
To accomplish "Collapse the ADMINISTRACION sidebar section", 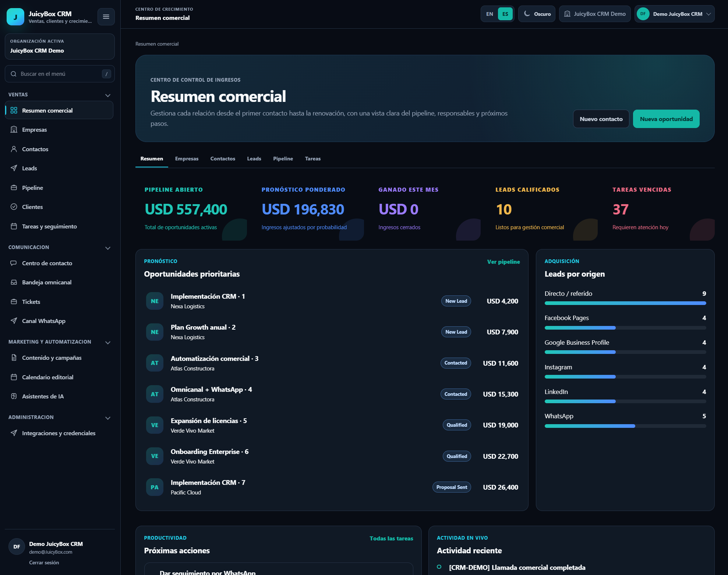I will 108,418.
